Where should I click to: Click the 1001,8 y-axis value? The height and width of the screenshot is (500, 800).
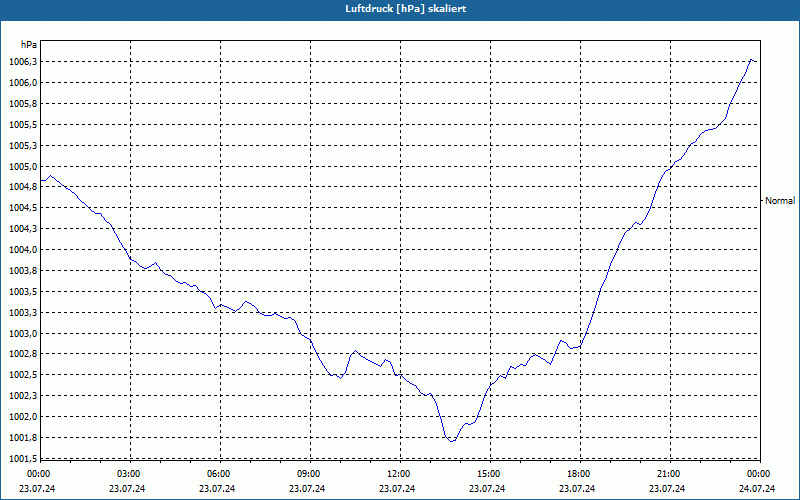[x=23, y=437]
